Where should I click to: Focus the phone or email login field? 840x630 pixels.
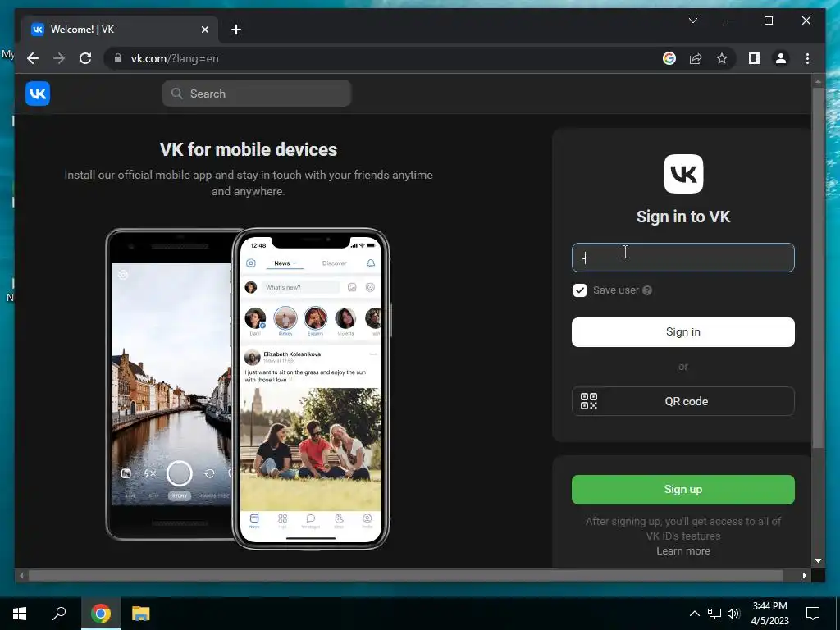click(x=683, y=258)
